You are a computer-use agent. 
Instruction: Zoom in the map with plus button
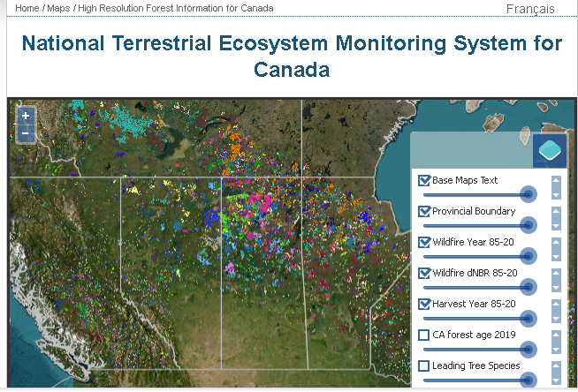coord(26,116)
